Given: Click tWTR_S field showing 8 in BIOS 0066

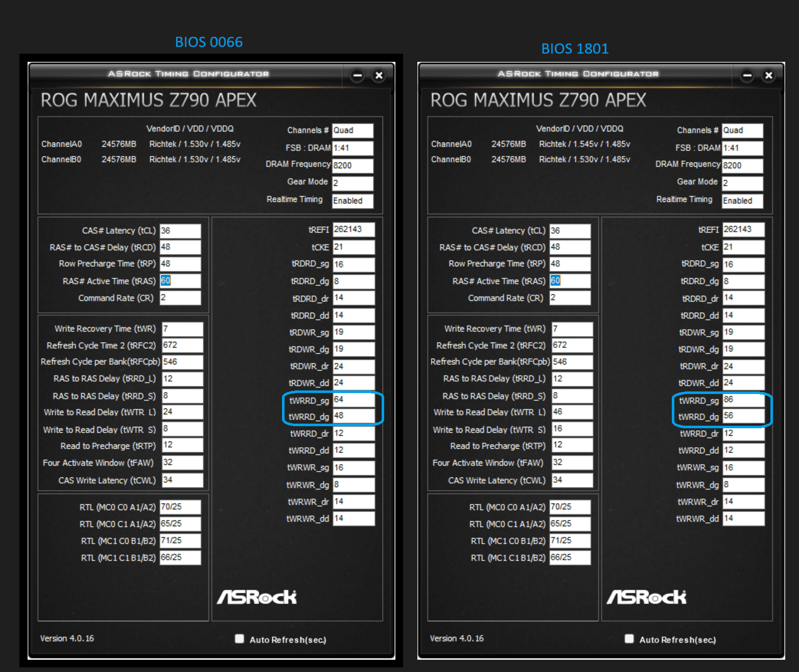Looking at the screenshot, I should [182, 429].
